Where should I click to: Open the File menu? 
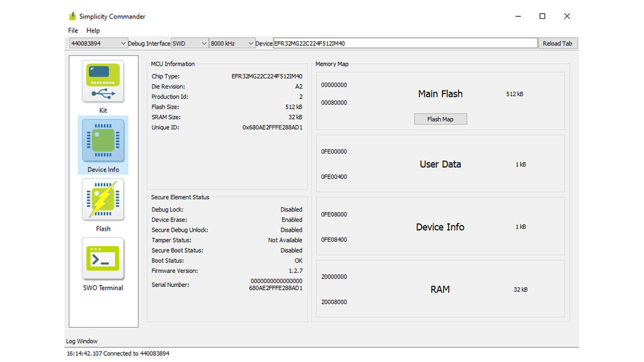tap(73, 30)
